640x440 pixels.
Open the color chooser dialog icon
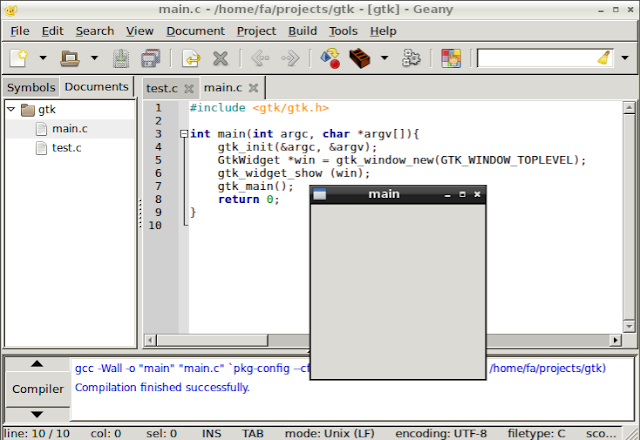[x=451, y=58]
